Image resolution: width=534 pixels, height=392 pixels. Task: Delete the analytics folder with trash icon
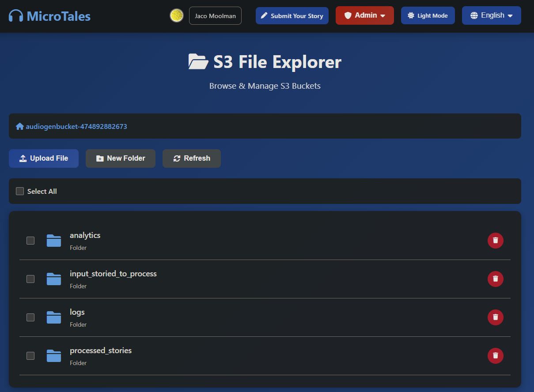[495, 241]
